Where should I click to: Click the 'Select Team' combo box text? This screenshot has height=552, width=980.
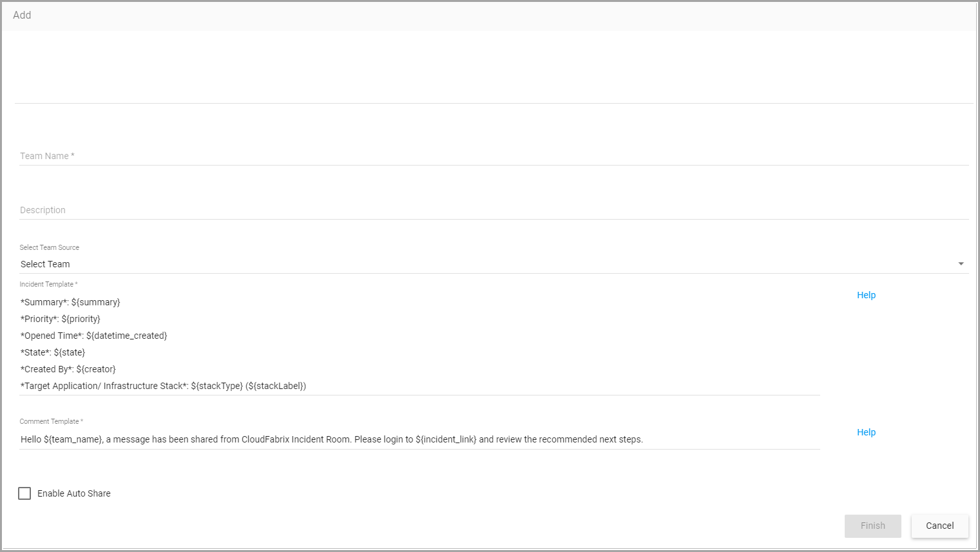click(45, 264)
